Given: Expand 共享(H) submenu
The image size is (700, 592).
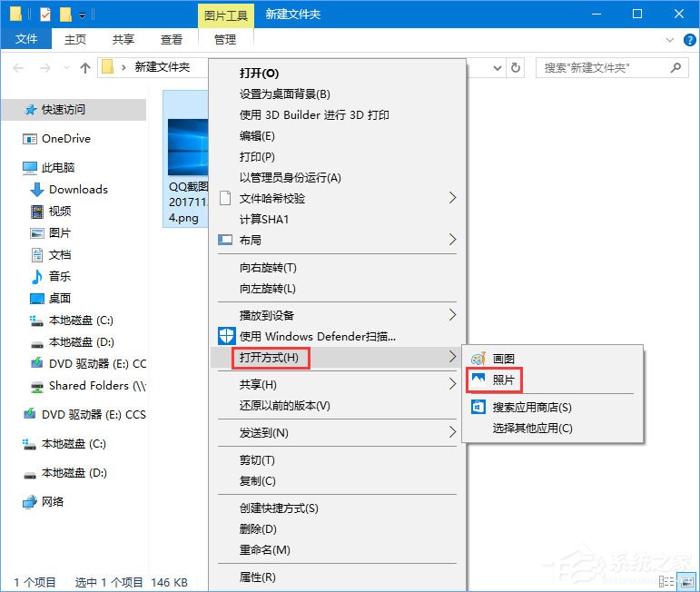Looking at the screenshot, I should tap(452, 384).
